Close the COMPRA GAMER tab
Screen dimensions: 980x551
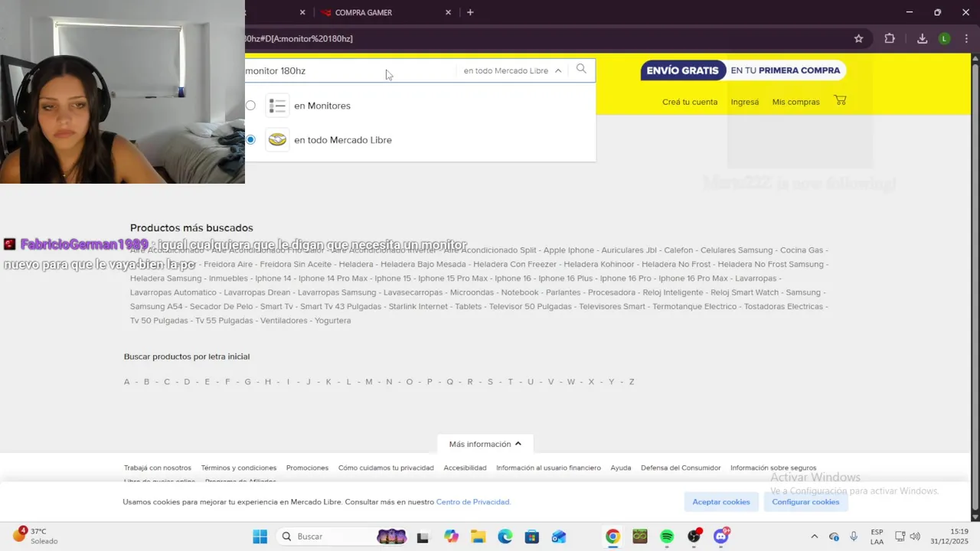point(448,12)
